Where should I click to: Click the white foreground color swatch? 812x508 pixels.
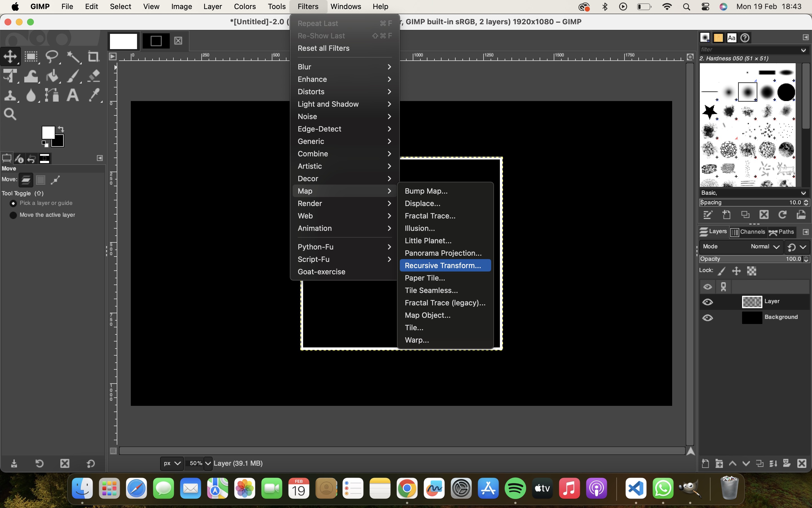(x=48, y=132)
